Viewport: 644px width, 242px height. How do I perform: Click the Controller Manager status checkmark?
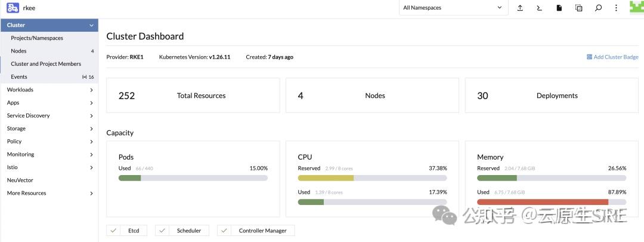224,231
